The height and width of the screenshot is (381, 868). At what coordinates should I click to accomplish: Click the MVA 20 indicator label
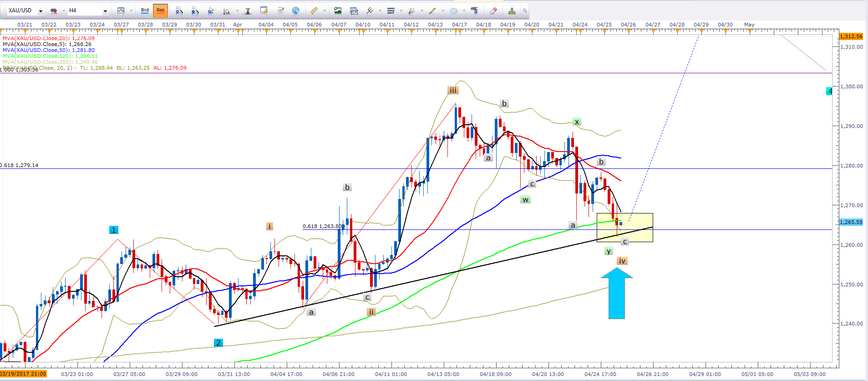48,38
